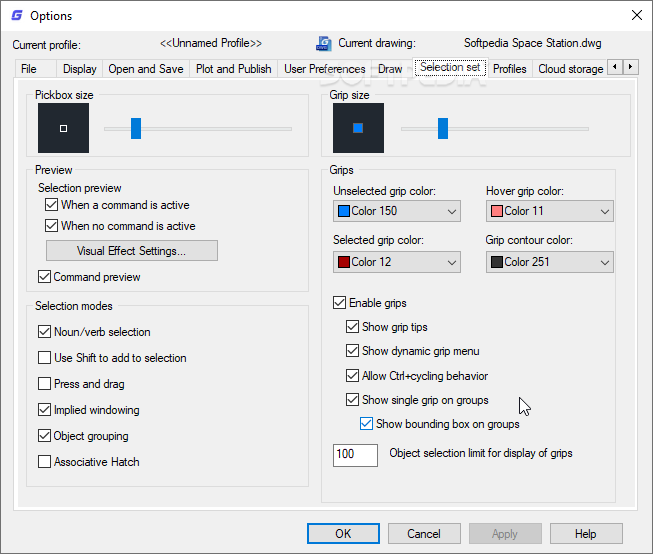
Task: Select the Selection set tab
Action: tap(450, 67)
